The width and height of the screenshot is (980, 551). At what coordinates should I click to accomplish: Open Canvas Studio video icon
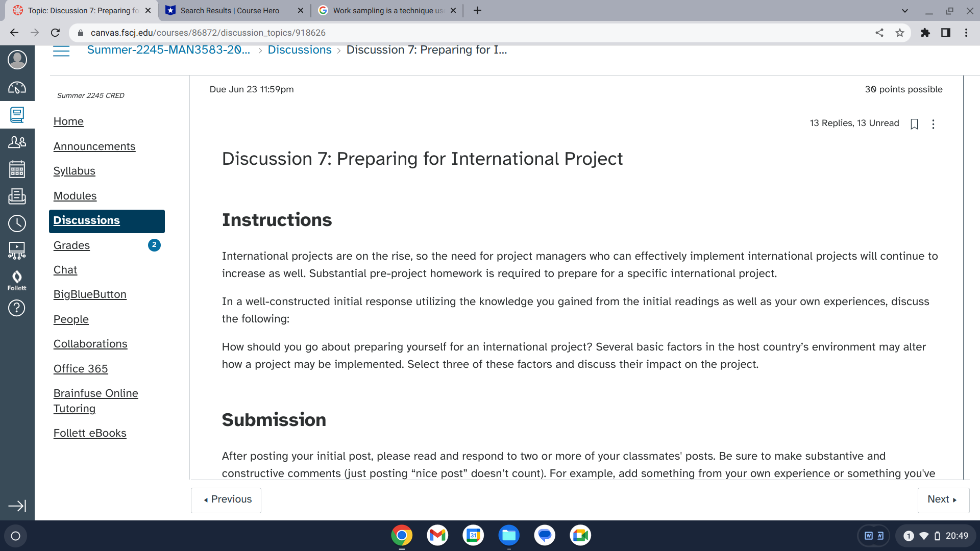[17, 250]
